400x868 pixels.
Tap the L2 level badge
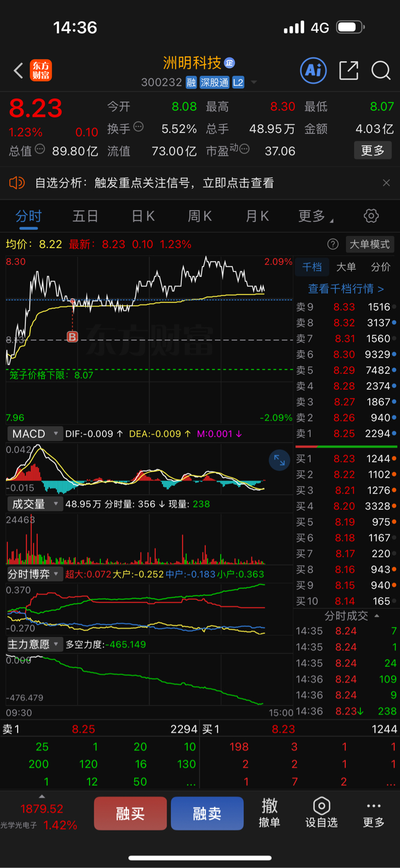[238, 82]
